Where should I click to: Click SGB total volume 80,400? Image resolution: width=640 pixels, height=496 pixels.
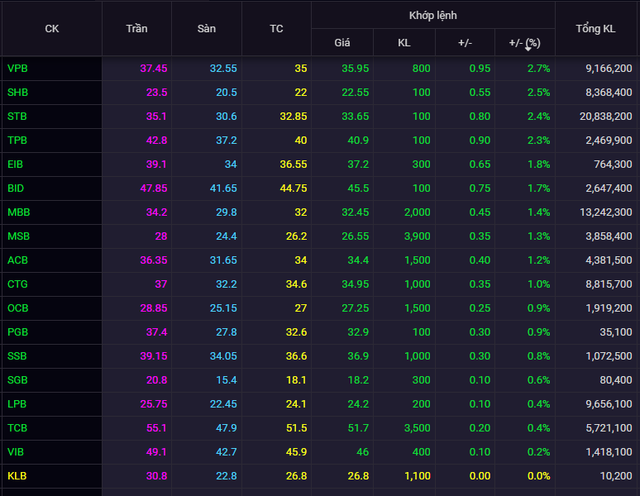click(616, 380)
